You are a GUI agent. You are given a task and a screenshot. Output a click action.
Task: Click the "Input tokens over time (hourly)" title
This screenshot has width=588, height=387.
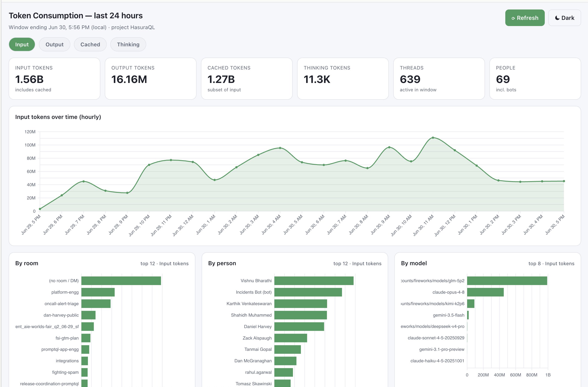coord(58,117)
